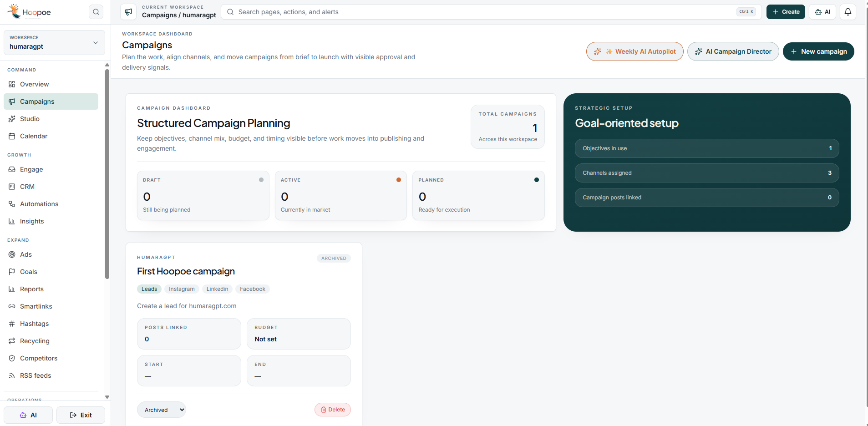The image size is (868, 426).
Task: Click the Insights chart icon
Action: 12,221
